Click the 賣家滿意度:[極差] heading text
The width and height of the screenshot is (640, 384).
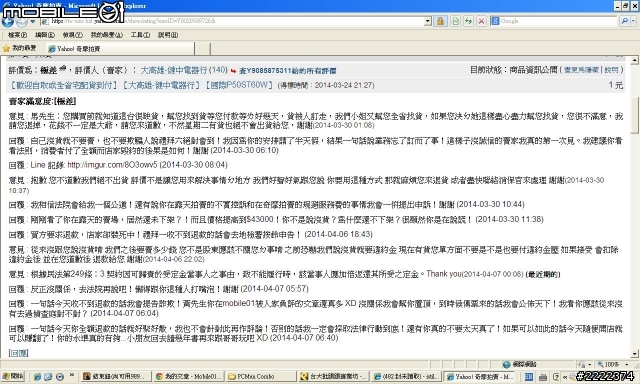(x=42, y=101)
